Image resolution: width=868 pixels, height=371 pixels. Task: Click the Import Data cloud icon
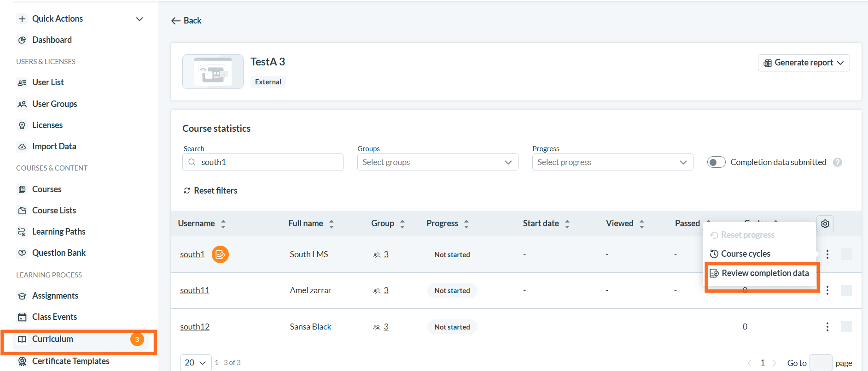click(x=22, y=147)
